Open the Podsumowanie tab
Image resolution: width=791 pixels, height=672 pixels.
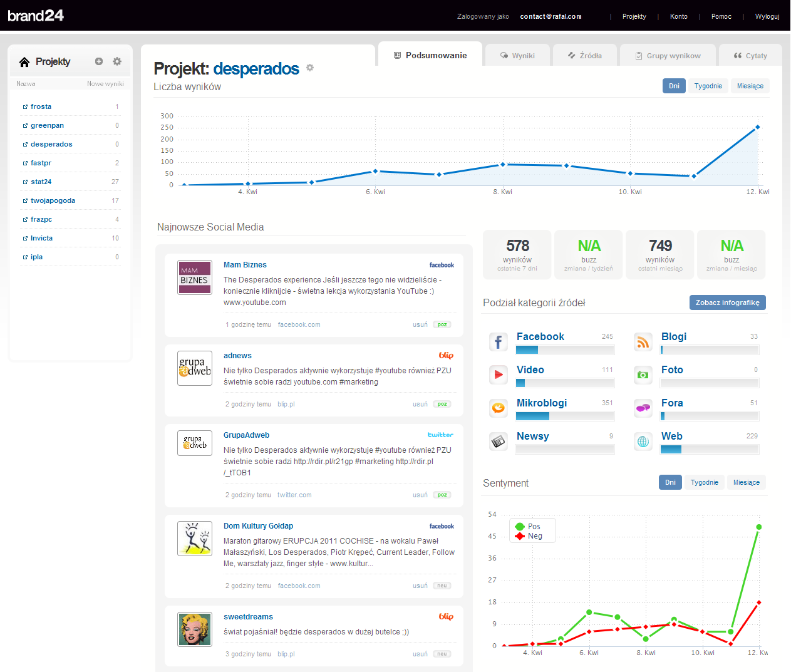[x=430, y=55]
